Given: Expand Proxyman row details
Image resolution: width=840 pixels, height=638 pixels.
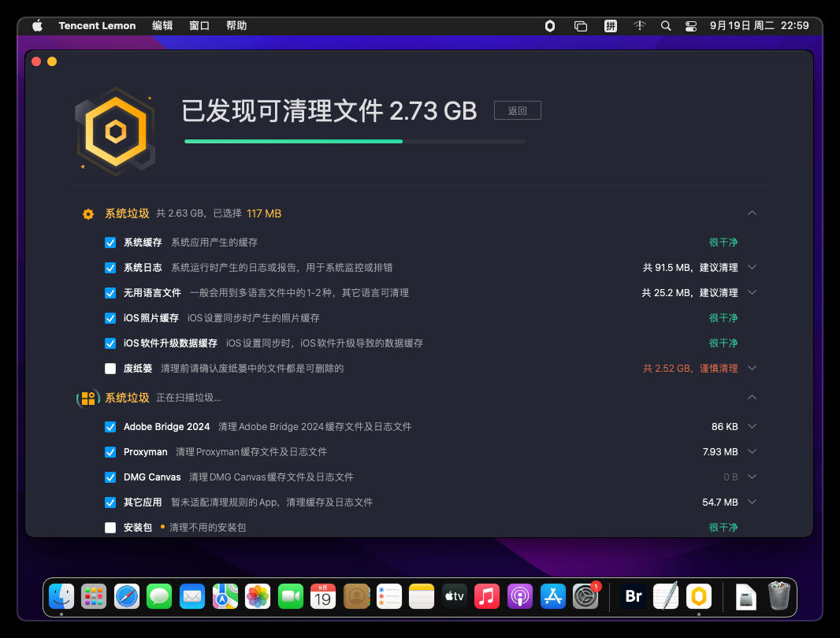Looking at the screenshot, I should 753,451.
